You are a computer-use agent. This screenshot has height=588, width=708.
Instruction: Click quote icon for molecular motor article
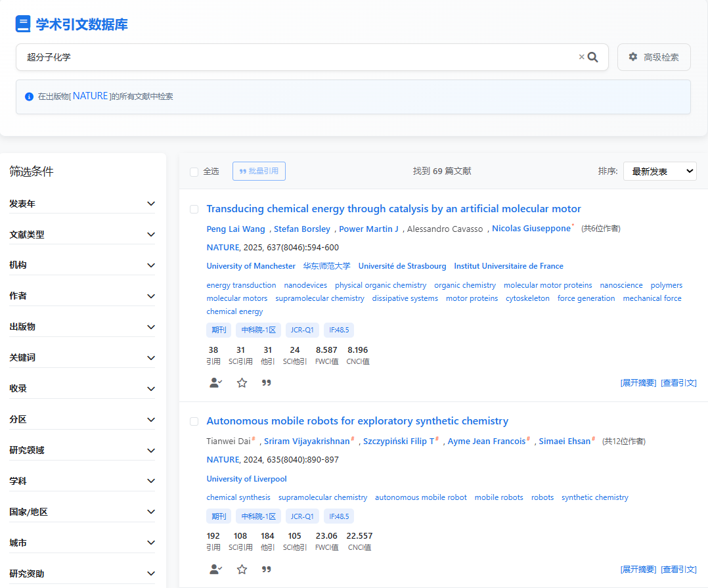267,383
